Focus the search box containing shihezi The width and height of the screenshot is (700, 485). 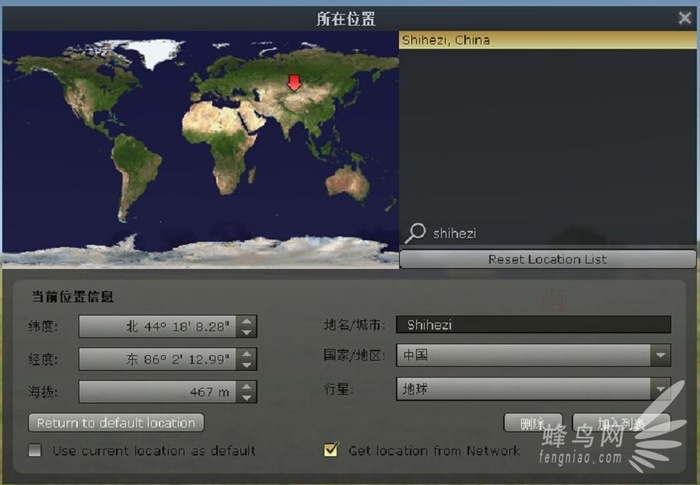[548, 233]
